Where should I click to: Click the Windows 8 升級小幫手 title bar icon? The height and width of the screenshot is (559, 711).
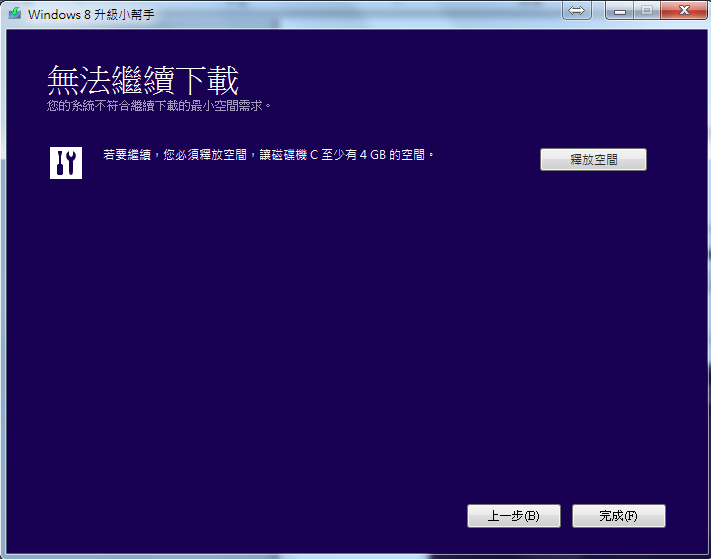tap(15, 13)
